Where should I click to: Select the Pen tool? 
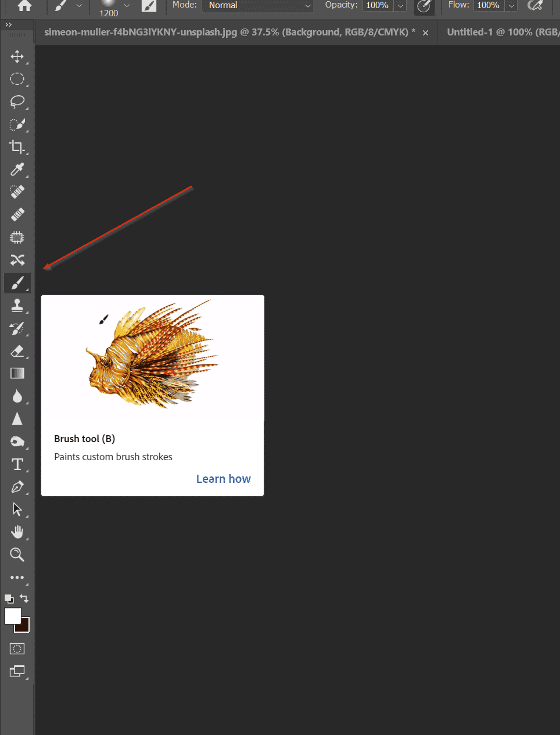coord(17,487)
